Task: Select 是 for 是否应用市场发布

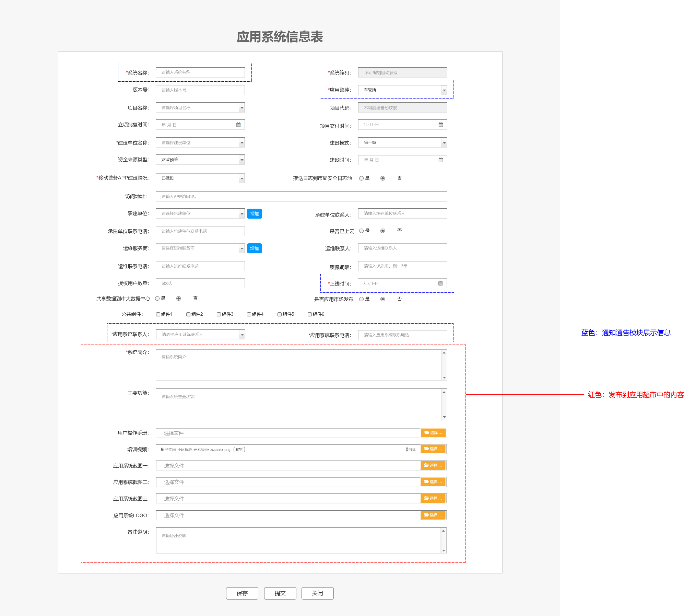Action: pyautogui.click(x=361, y=299)
